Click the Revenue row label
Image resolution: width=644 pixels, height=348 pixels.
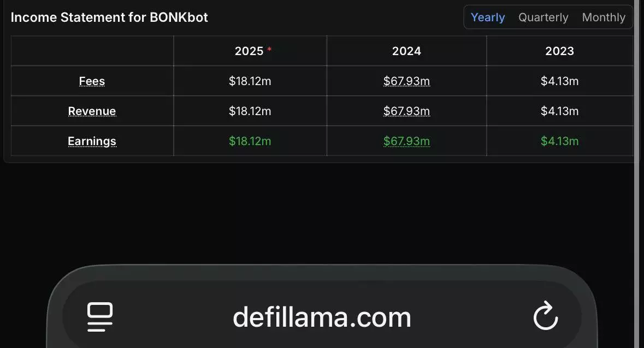pyautogui.click(x=92, y=111)
